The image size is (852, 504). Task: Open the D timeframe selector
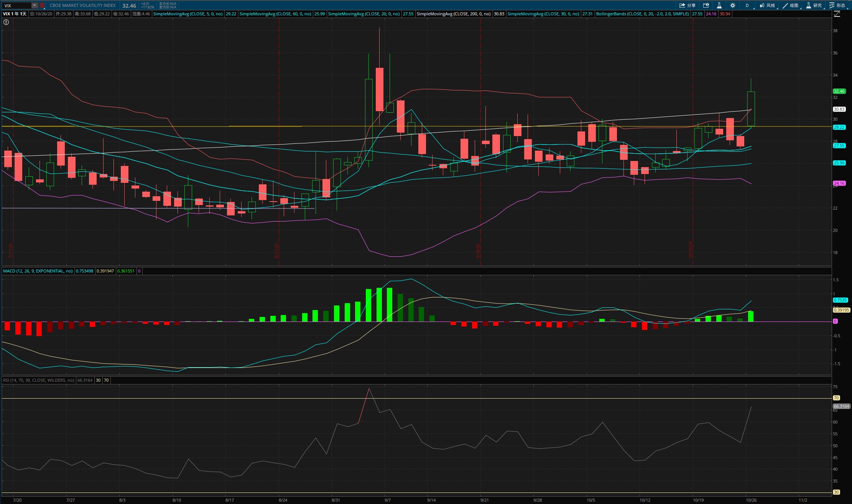coord(747,5)
